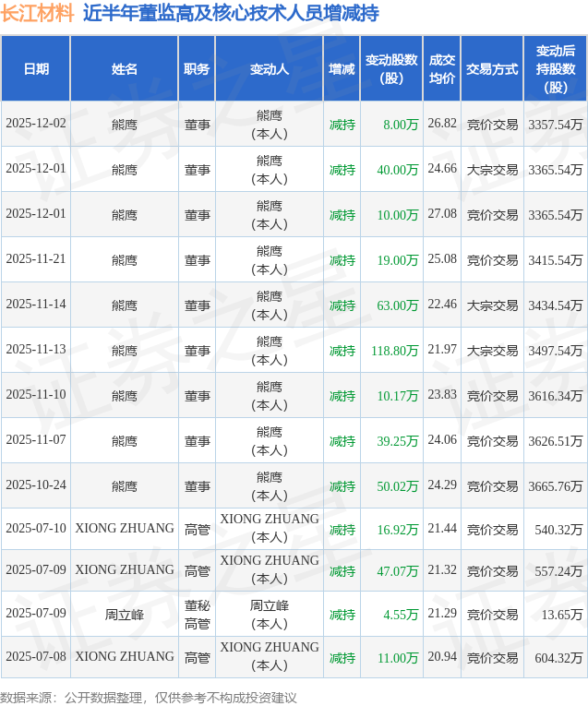Click share amount 10.17万
Image resolution: width=588 pixels, height=706 pixels.
point(398,396)
